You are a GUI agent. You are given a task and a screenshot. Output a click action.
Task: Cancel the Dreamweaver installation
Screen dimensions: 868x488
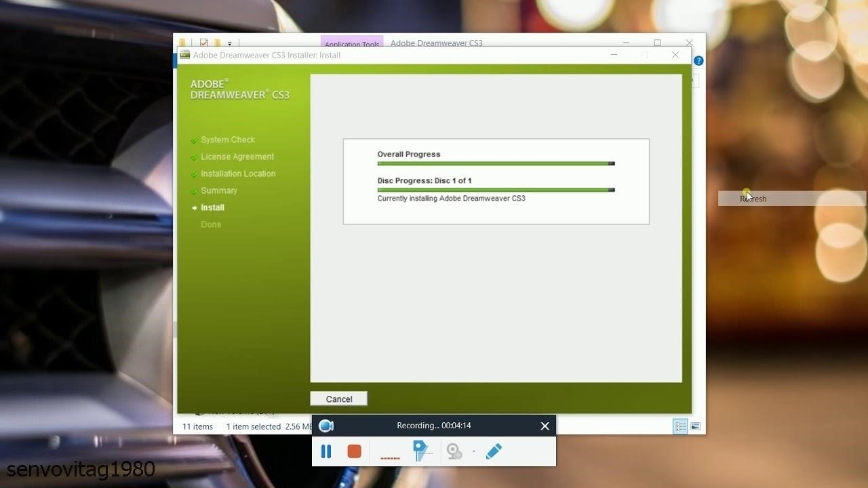pos(339,399)
